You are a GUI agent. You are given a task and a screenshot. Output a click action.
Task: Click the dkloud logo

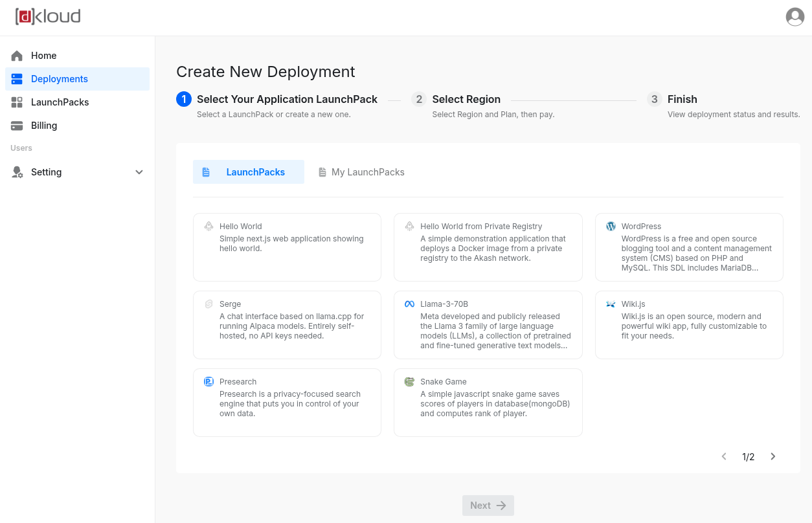click(x=48, y=17)
